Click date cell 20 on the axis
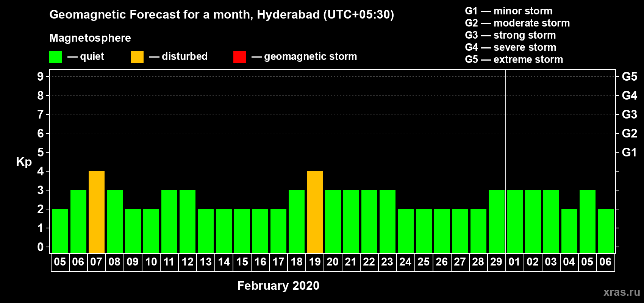644x303 pixels. (333, 262)
